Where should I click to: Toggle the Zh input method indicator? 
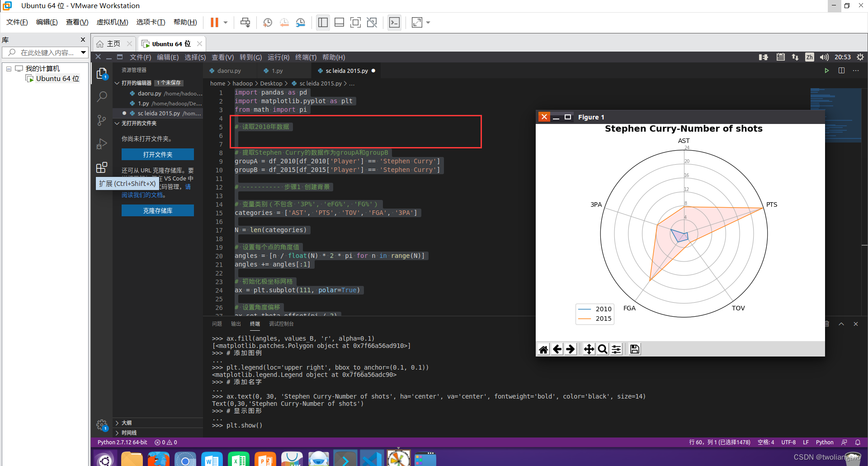click(x=809, y=57)
